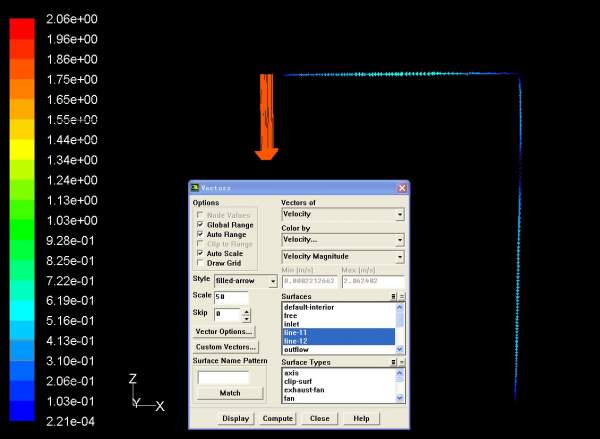Click select-all icon beside Surface Types label
600x439 pixels.
click(x=393, y=362)
